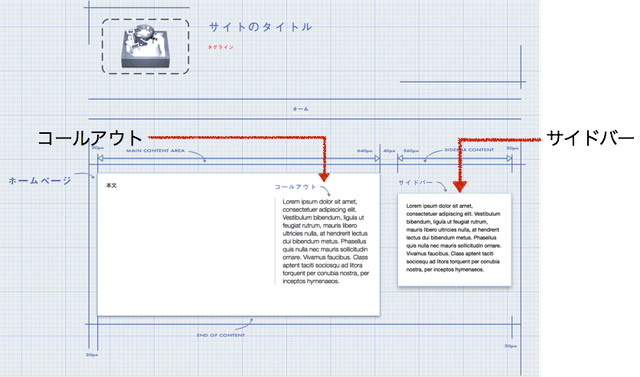Click the blue ホームページ label at left
Viewport: 640px width, 377px height.
tap(40, 180)
